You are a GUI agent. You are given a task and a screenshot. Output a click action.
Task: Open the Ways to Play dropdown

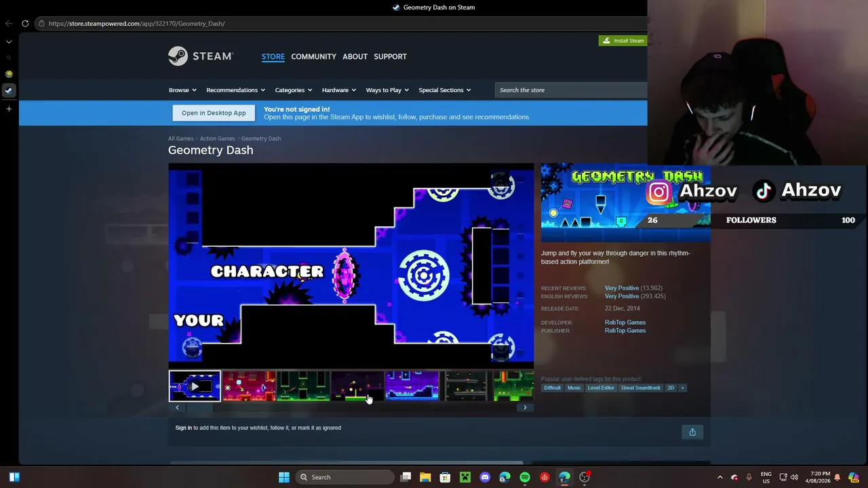point(388,90)
